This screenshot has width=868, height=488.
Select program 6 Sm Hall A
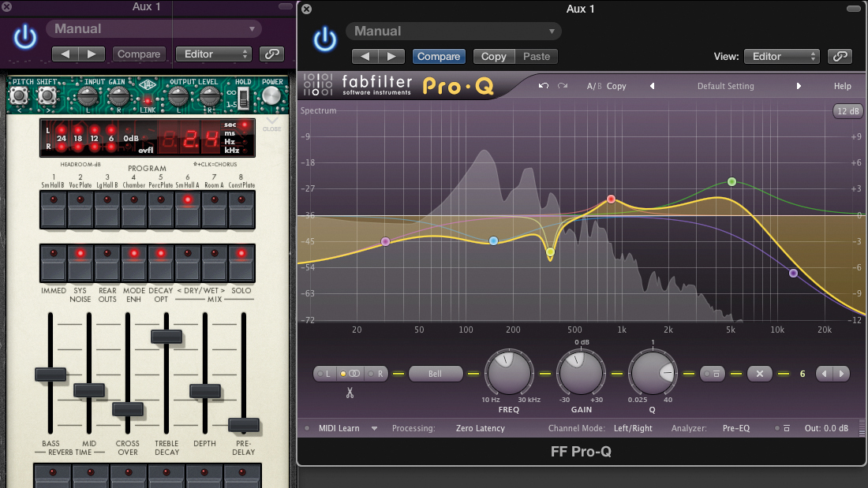tap(188, 209)
